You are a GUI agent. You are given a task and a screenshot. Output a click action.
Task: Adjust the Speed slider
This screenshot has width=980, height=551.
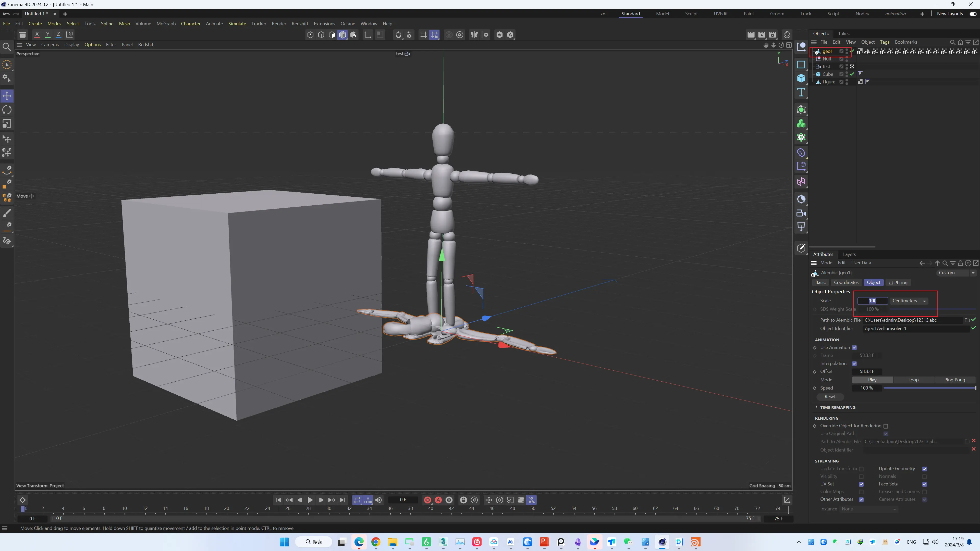[x=929, y=388]
